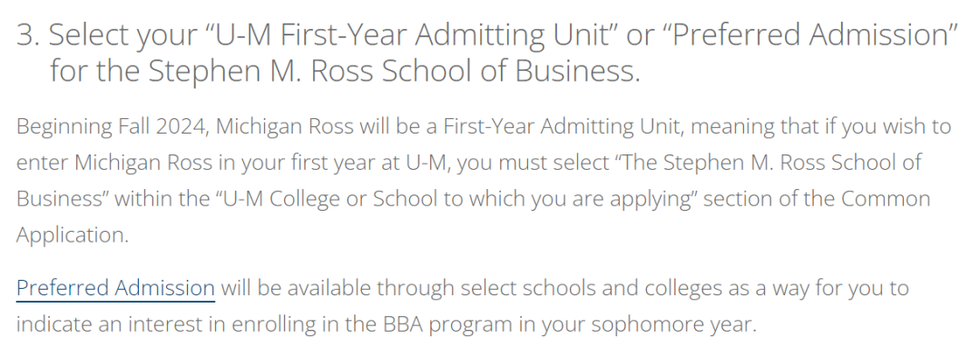Open the Preferred Admission link
Screen dimensions: 980x358
(x=115, y=288)
